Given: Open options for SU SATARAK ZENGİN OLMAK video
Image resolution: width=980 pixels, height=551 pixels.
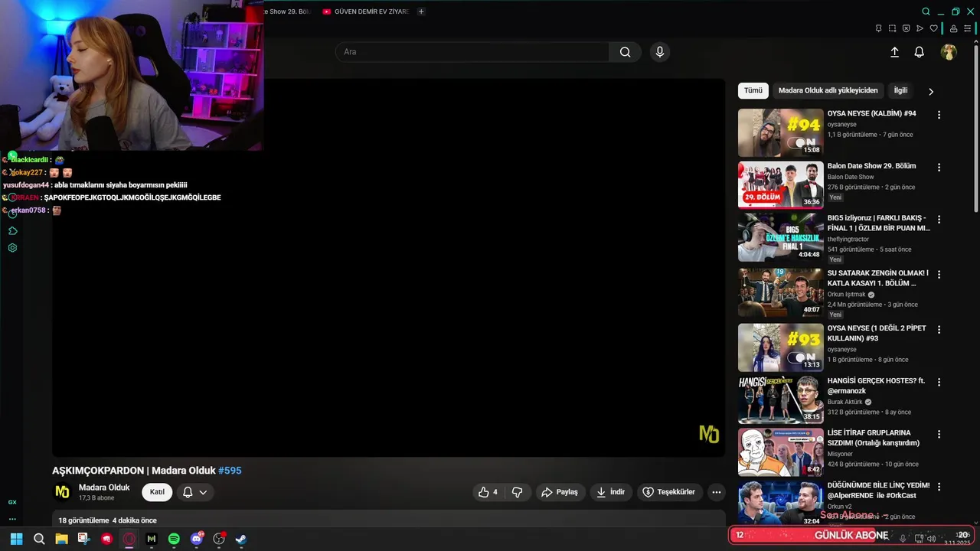Looking at the screenshot, I should pyautogui.click(x=939, y=274).
